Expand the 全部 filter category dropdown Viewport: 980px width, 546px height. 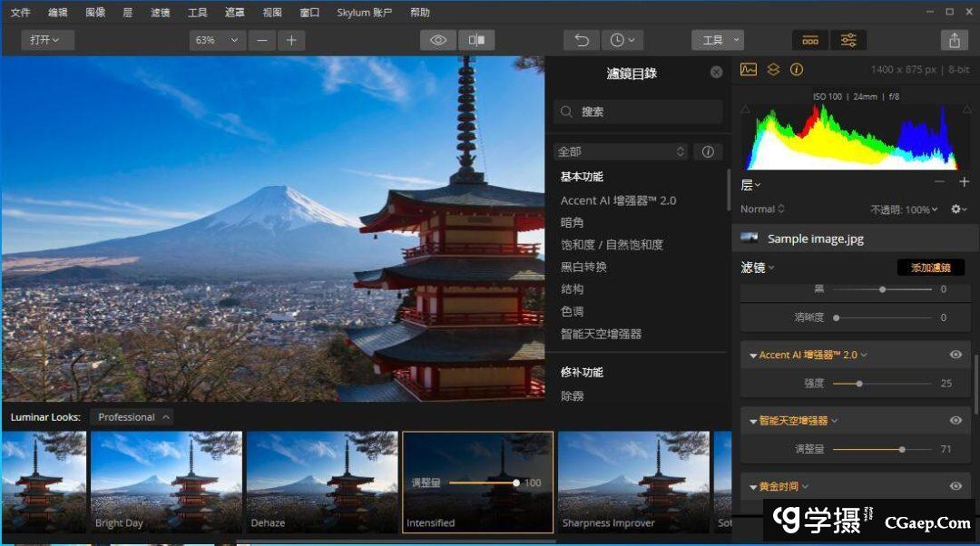(621, 151)
